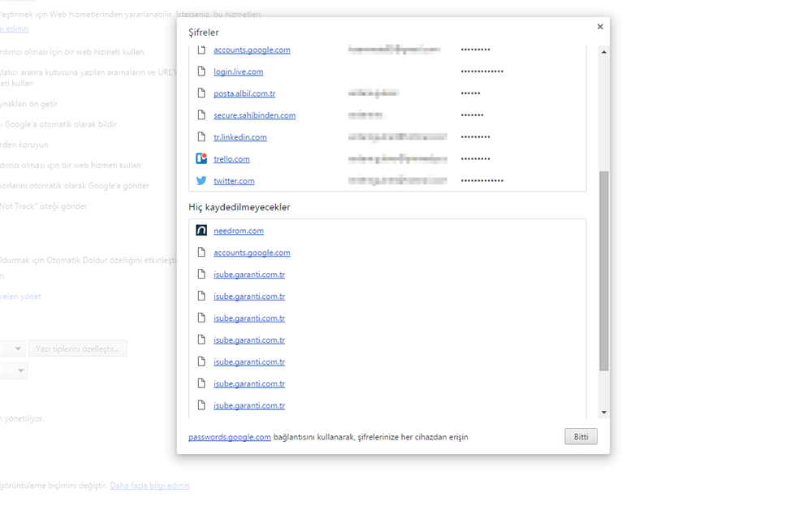Click the Twitter bird icon in saved passwords
812x506 pixels.
[201, 181]
